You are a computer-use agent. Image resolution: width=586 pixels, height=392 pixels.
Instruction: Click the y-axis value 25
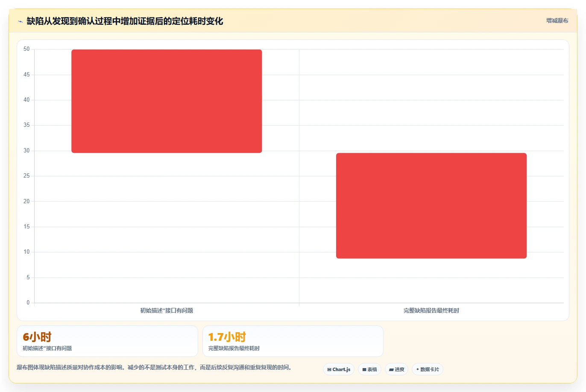(26, 176)
